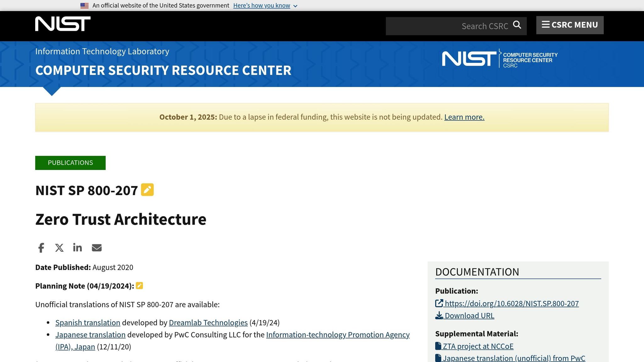Screen dimensions: 644x362
Task: Click the edit pencil next to NIST SP 800-207
Action: coord(147,190)
